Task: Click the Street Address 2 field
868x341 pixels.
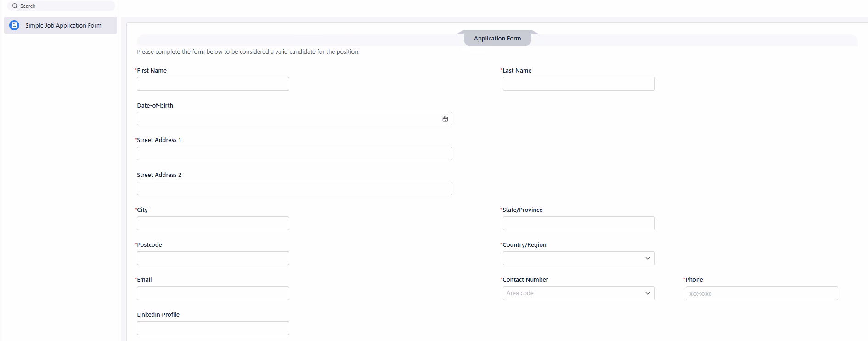Action: tap(294, 188)
